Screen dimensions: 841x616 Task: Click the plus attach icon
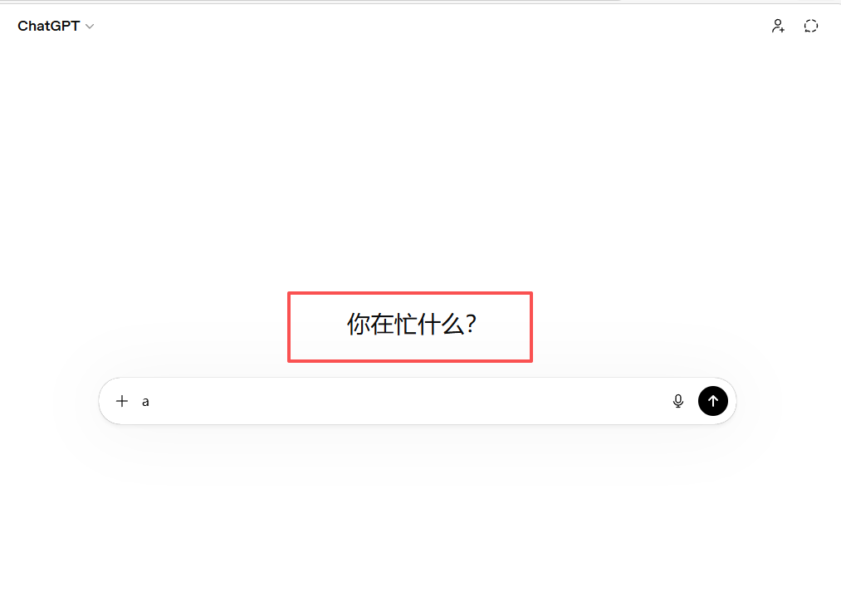pyautogui.click(x=122, y=401)
